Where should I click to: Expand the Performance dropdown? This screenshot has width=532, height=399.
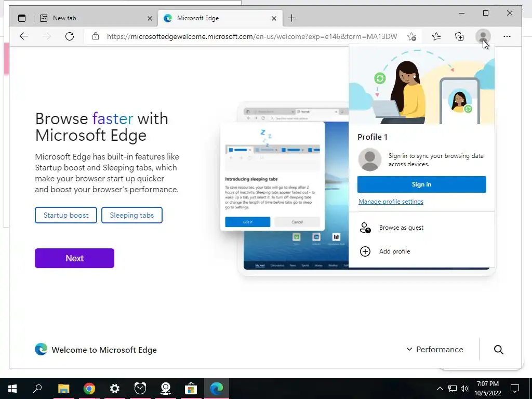pos(435,350)
